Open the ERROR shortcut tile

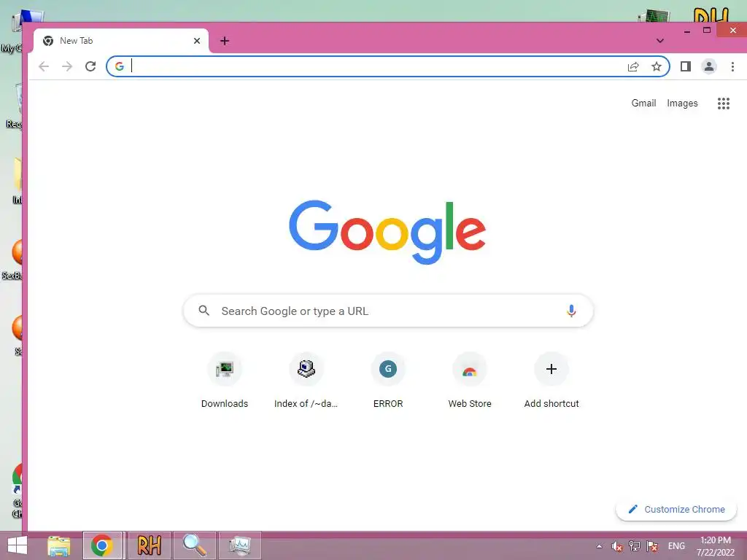[x=388, y=381]
